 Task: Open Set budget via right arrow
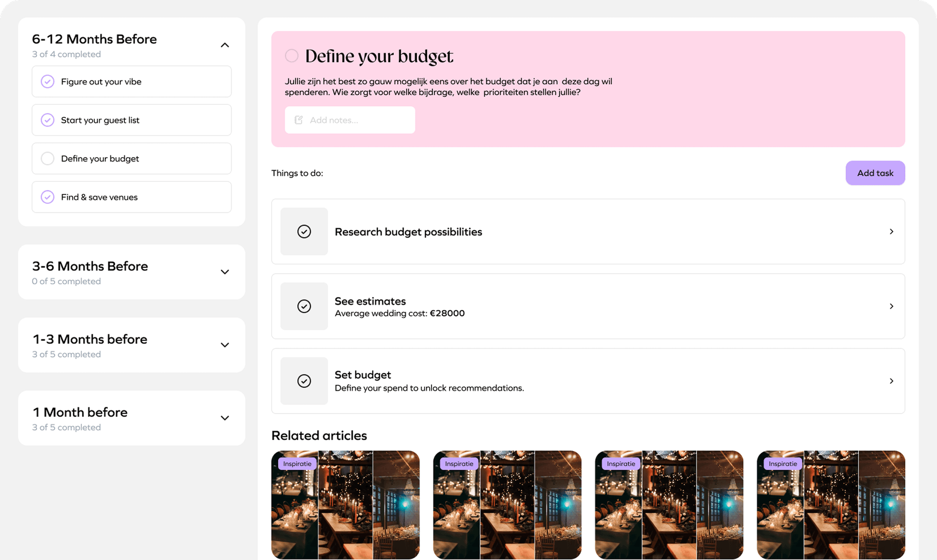point(891,380)
